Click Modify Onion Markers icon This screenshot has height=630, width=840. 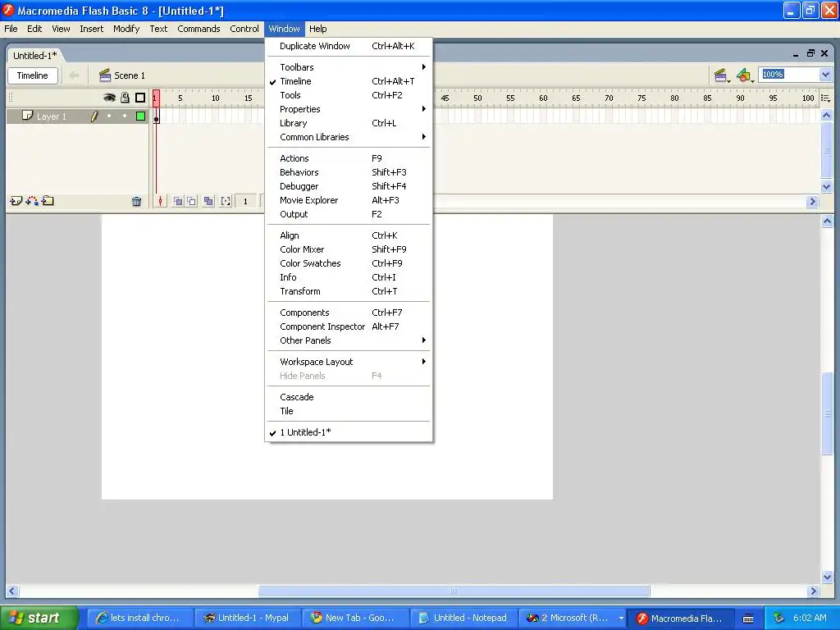(x=226, y=202)
